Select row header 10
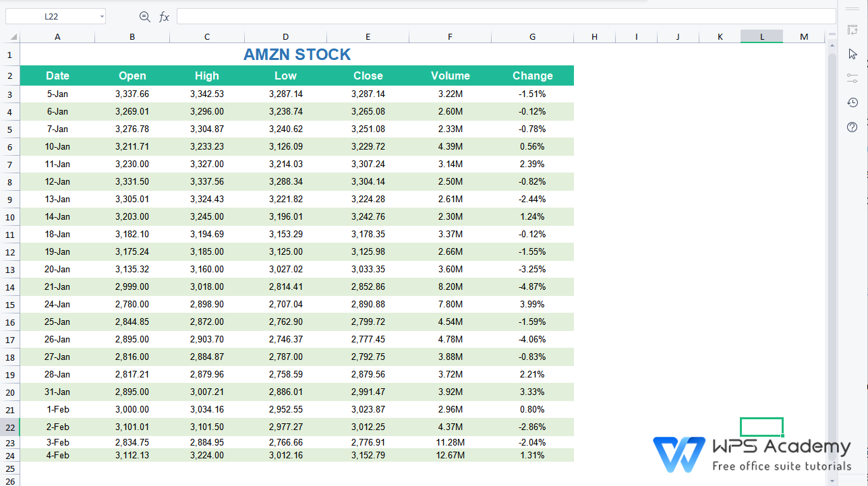 point(9,216)
